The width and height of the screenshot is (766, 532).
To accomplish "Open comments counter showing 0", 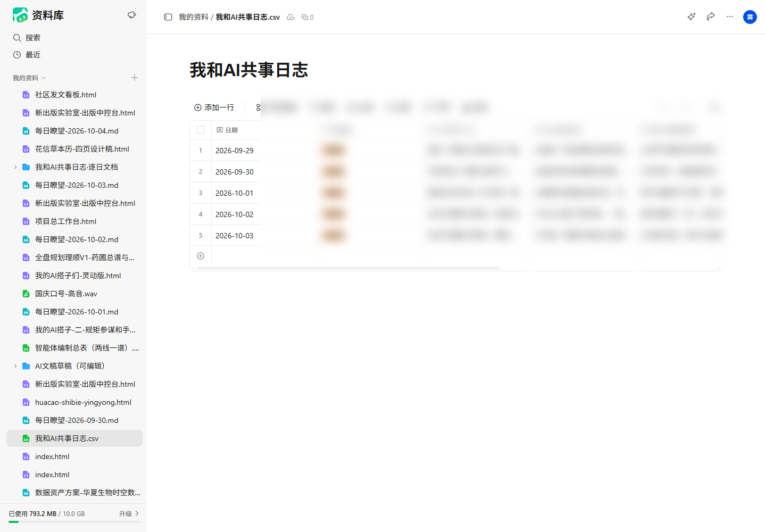I will coord(307,17).
